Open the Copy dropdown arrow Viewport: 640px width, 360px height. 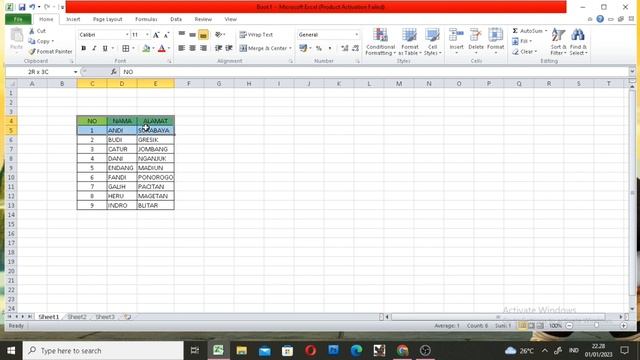point(53,41)
